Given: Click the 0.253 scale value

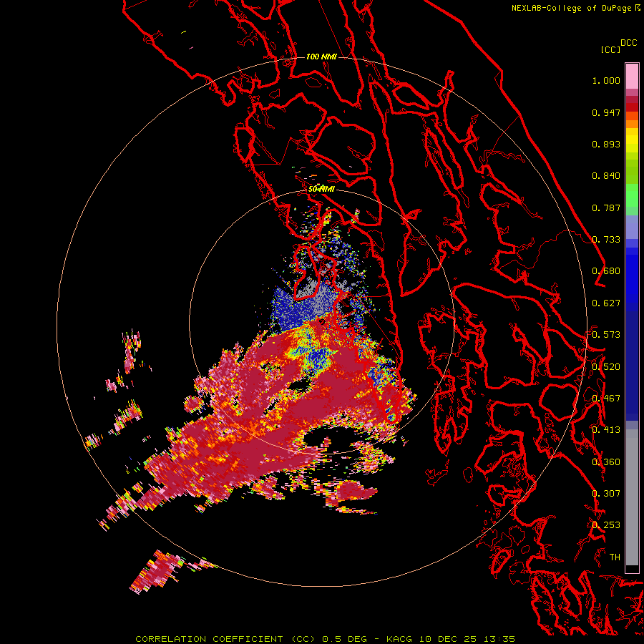Looking at the screenshot, I should 606,525.
